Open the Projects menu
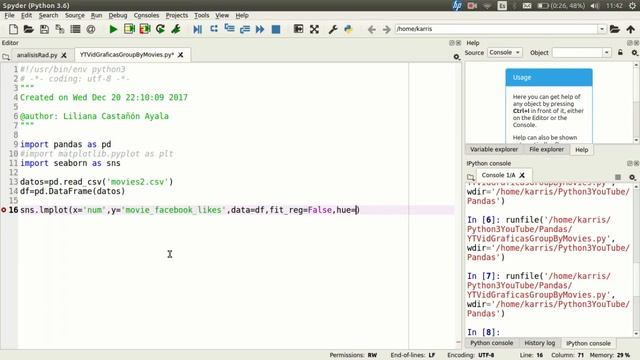Viewport: 640px width, 360px height. pos(177,15)
